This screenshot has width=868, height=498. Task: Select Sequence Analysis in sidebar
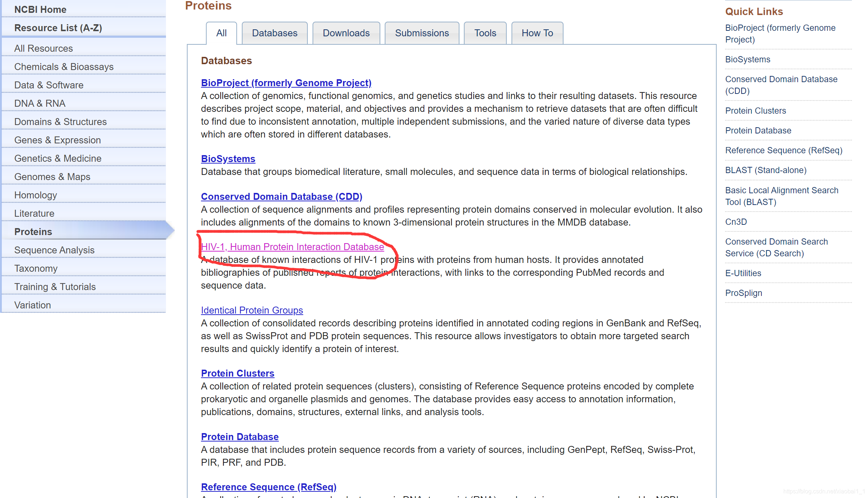point(54,250)
